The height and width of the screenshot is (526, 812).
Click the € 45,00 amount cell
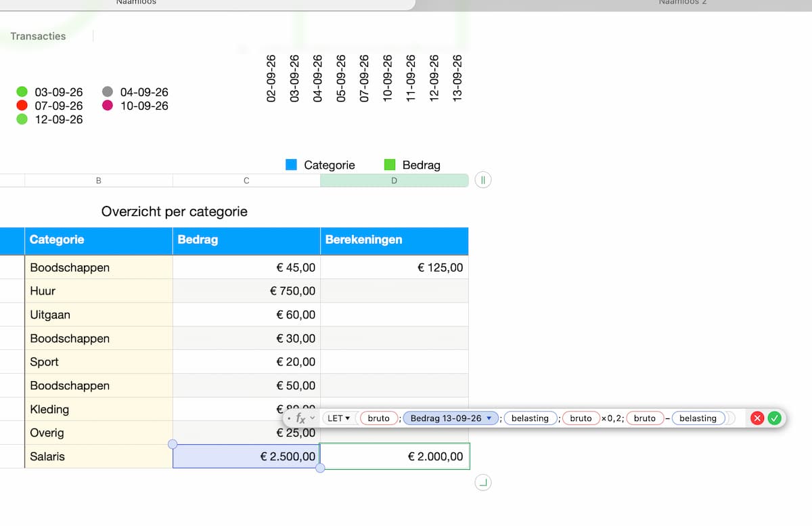coord(246,267)
